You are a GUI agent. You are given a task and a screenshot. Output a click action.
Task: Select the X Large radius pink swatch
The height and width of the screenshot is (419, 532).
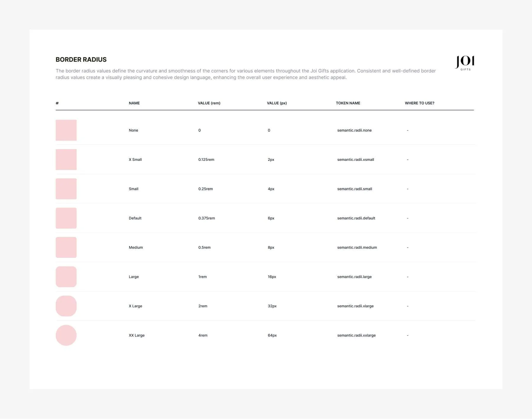click(x=66, y=306)
